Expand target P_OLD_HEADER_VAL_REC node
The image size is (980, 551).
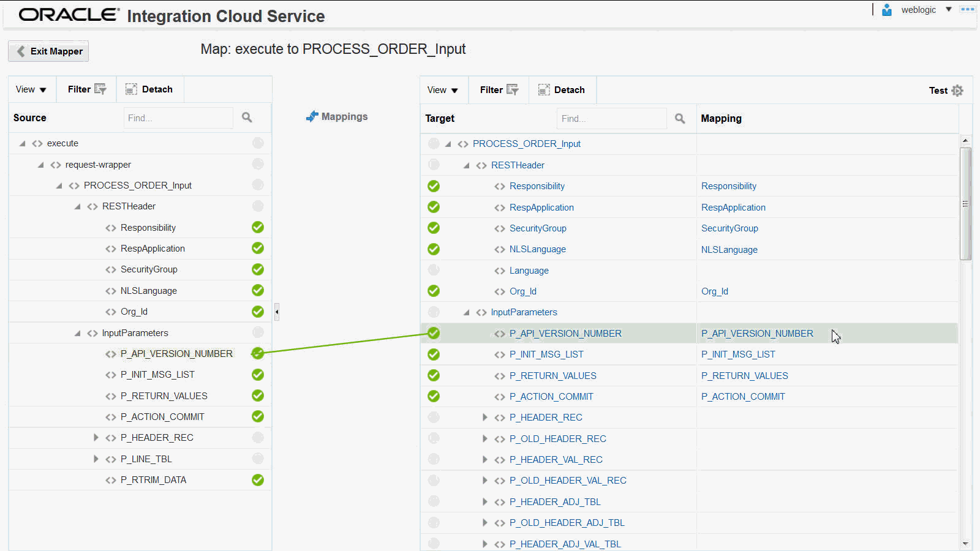485,481
